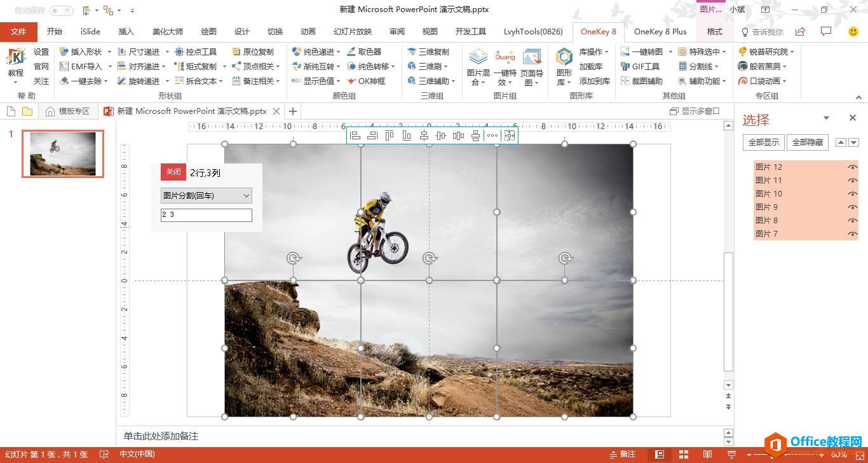Open the 文件 menu

pyautogui.click(x=18, y=32)
